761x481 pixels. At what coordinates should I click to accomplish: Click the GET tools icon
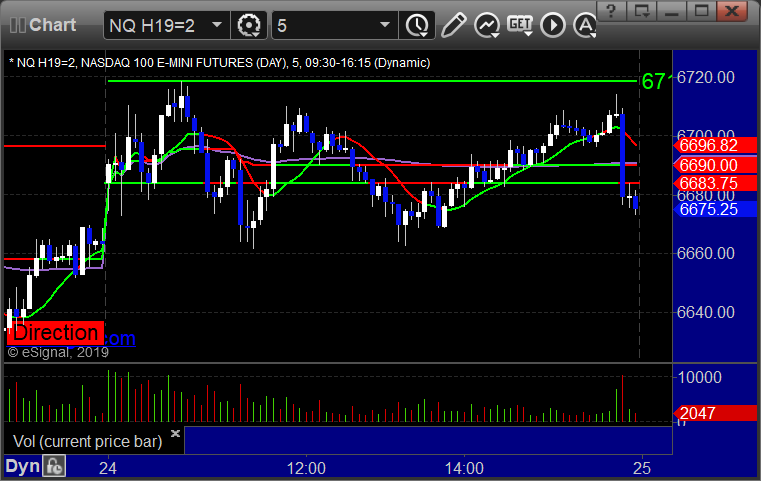coord(520,25)
